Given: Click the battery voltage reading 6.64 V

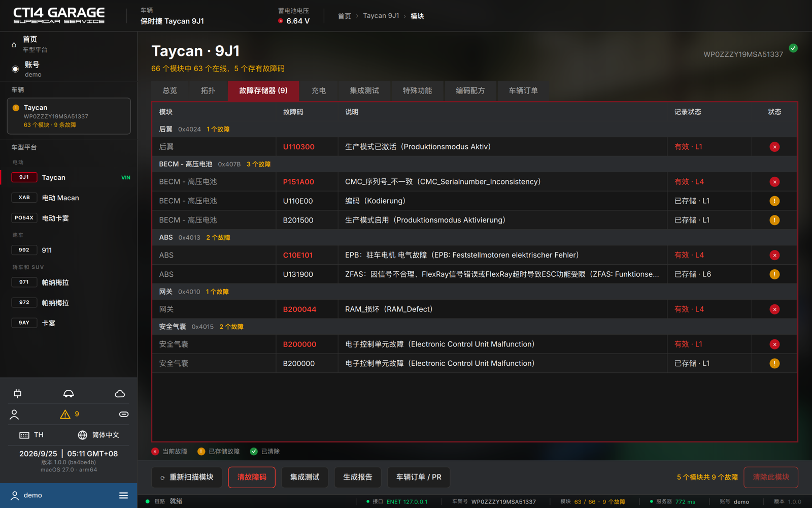Looking at the screenshot, I should click(298, 21).
